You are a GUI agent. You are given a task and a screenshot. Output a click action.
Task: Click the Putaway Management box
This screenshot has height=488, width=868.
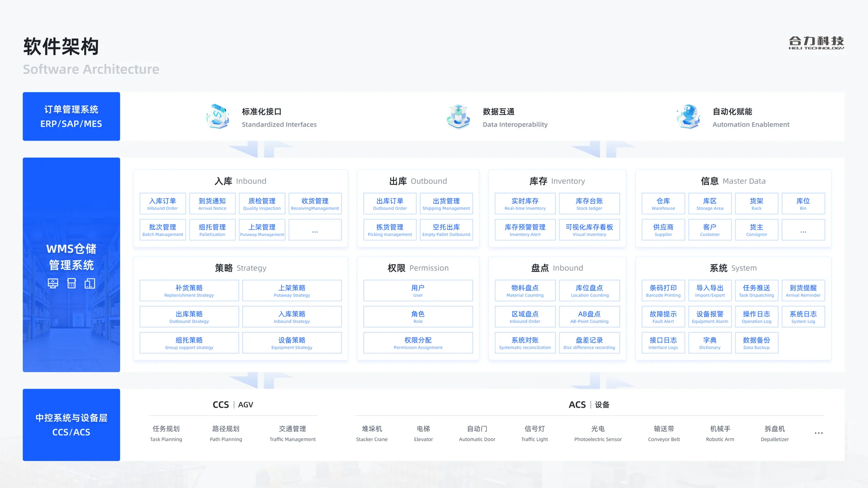tap(262, 229)
